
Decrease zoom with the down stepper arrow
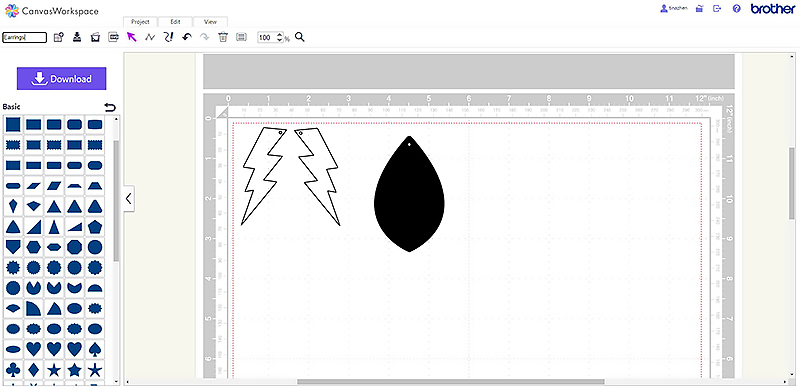point(279,40)
